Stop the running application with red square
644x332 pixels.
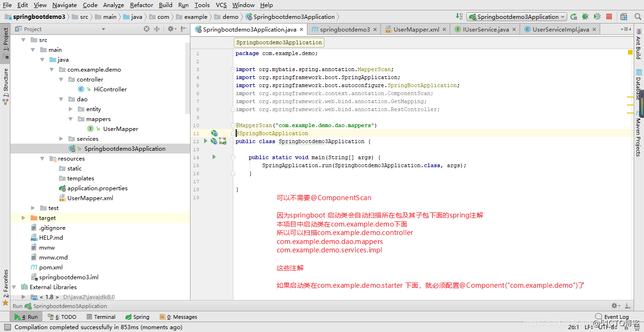[609, 16]
